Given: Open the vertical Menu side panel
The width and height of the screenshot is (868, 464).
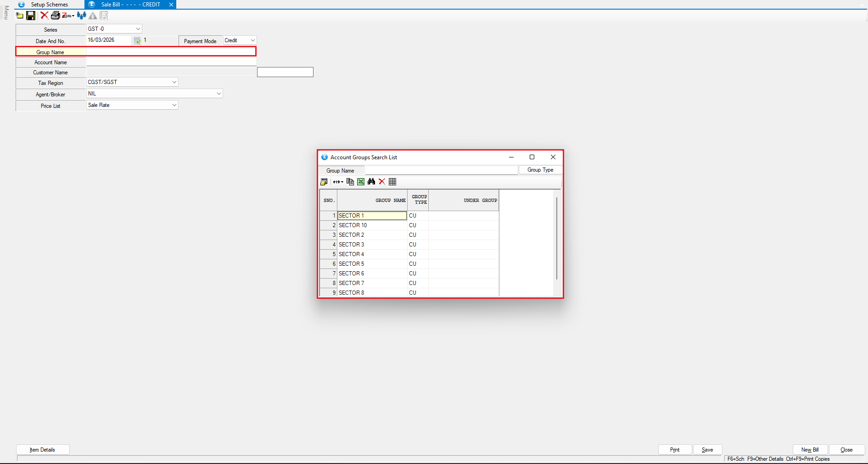Looking at the screenshot, I should click(6, 12).
